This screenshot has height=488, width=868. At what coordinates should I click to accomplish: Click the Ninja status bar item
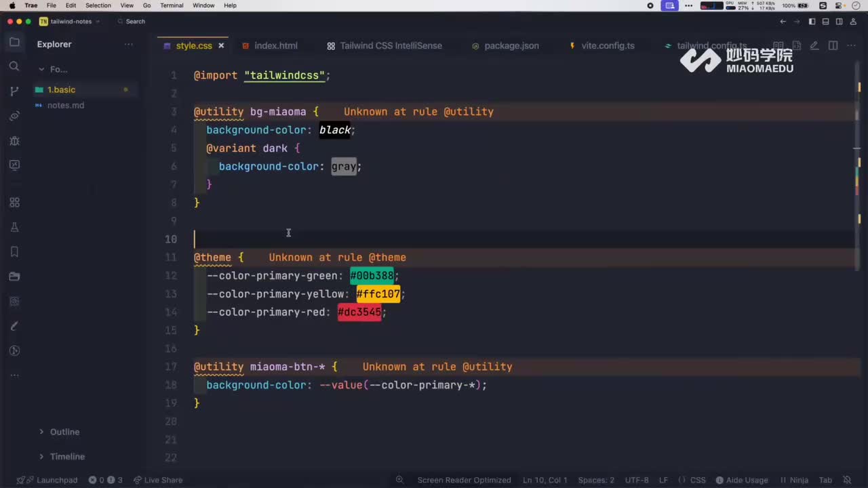click(793, 480)
